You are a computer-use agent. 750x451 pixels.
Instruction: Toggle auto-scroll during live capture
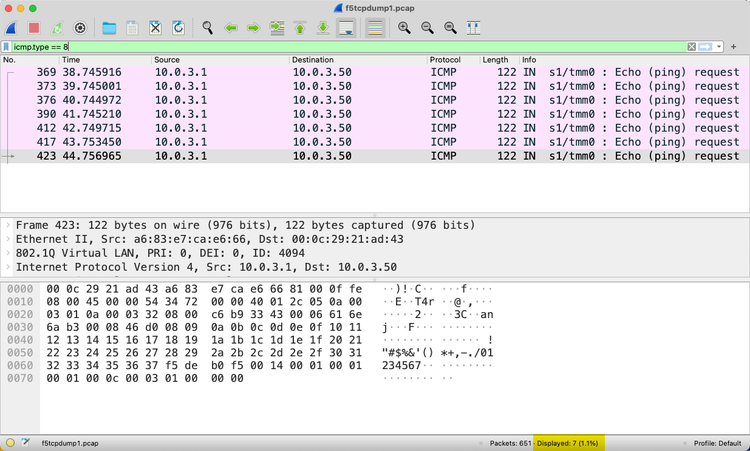(x=347, y=28)
